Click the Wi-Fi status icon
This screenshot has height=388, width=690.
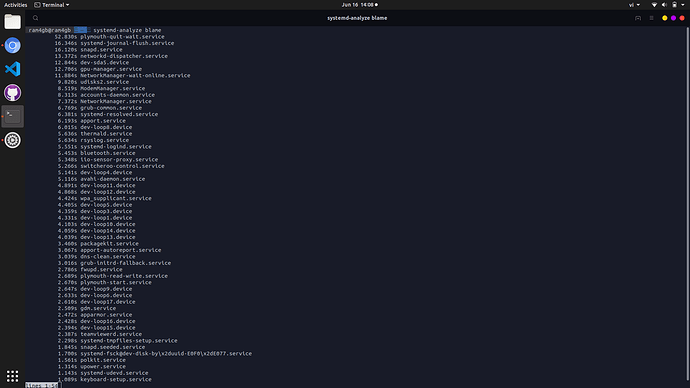tap(654, 5)
